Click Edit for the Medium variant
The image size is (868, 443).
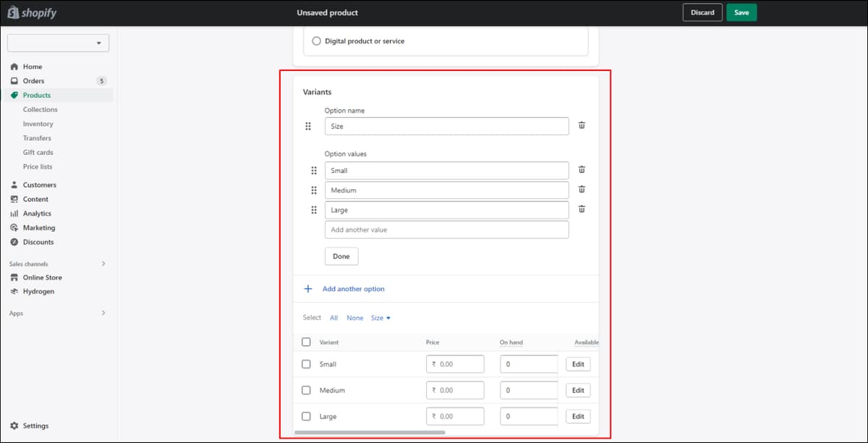pyautogui.click(x=578, y=390)
